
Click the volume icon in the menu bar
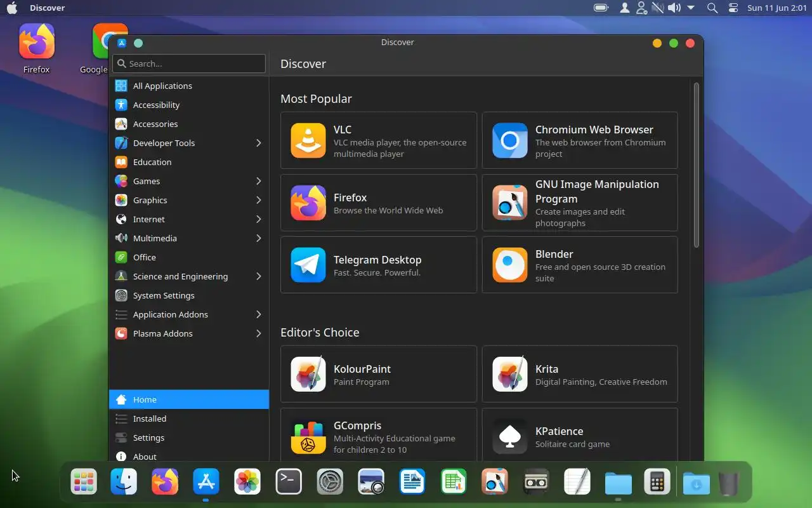(674, 8)
